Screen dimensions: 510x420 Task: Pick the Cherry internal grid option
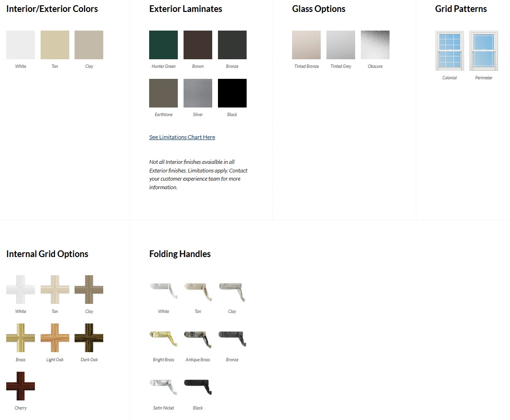pos(21,386)
